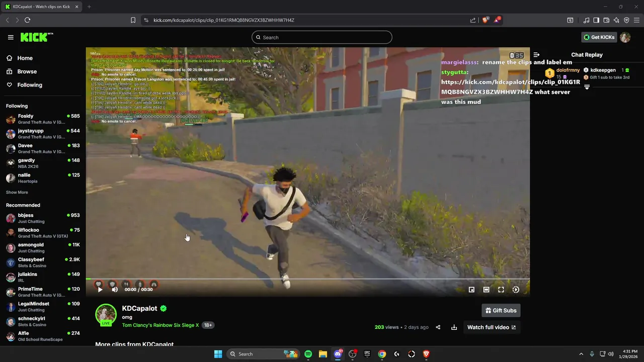Open a new browser tab
The height and width of the screenshot is (362, 644).
pos(89,7)
